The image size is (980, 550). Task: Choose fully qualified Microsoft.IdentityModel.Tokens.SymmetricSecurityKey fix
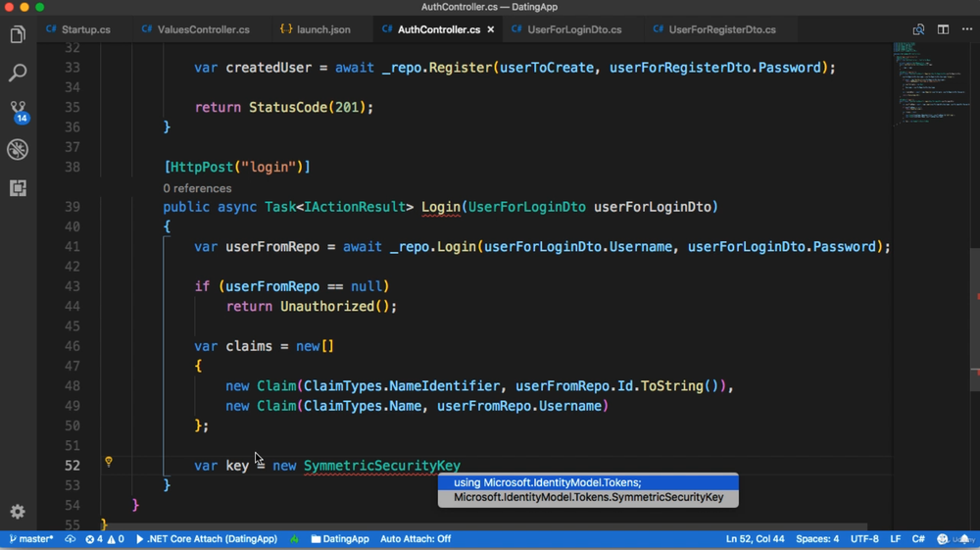588,497
